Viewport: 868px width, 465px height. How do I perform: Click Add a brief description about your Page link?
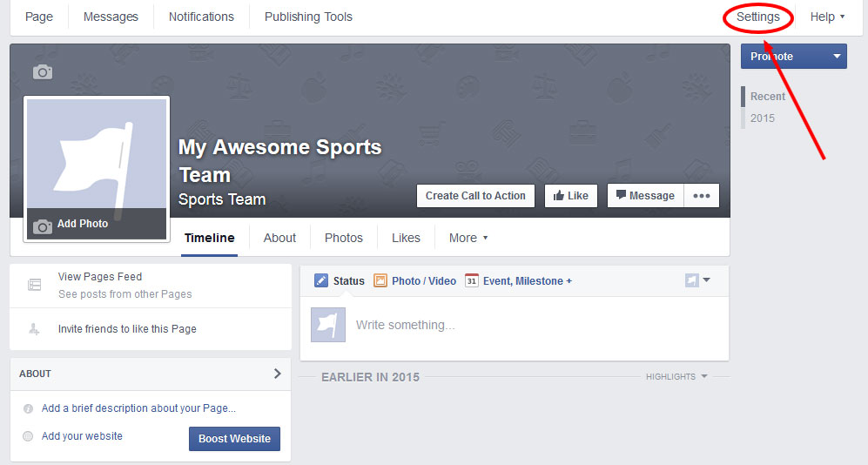pyautogui.click(x=138, y=408)
